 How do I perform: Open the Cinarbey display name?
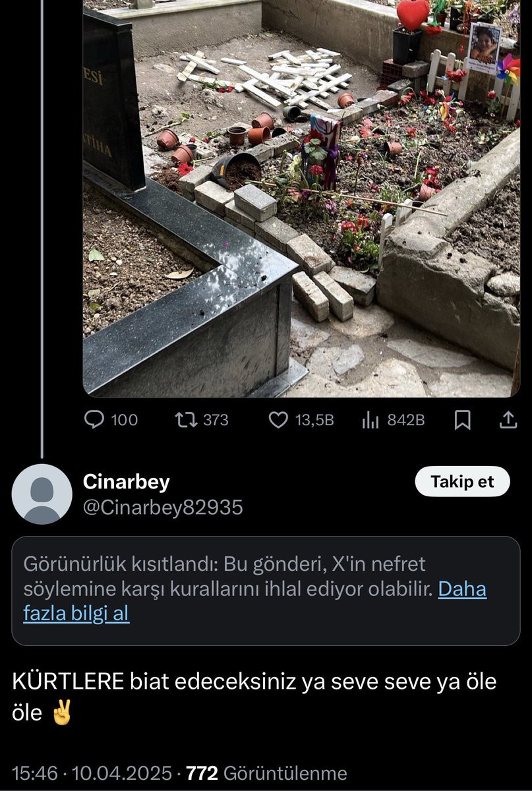126,482
